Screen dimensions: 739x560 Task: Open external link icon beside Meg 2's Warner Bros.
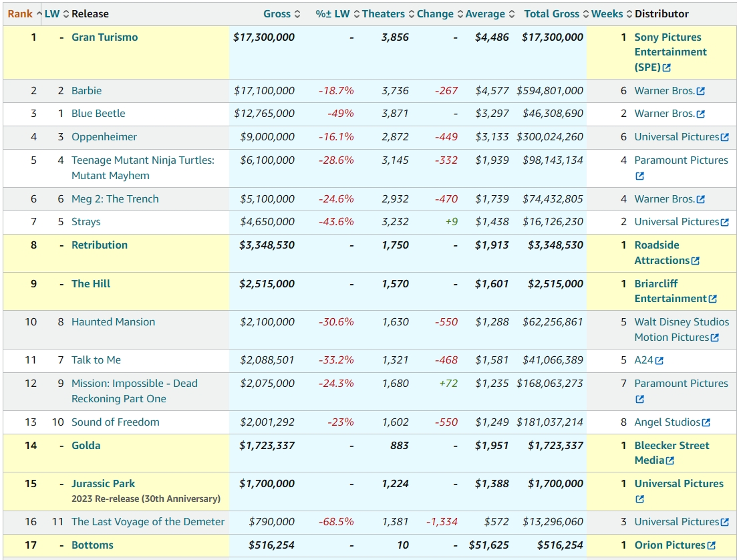(x=701, y=200)
